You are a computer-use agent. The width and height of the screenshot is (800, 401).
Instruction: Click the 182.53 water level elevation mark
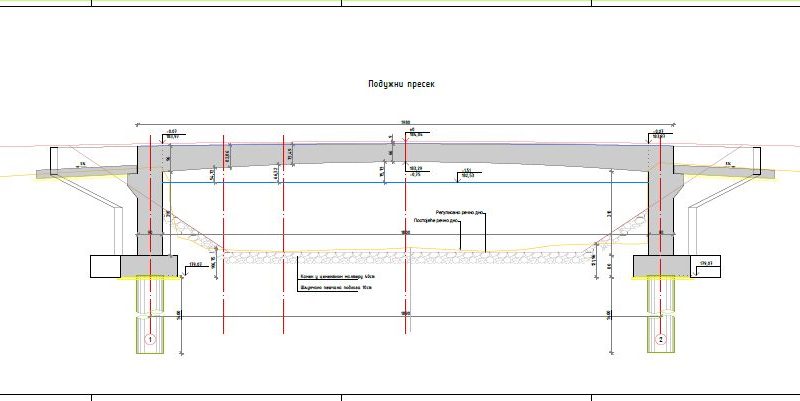[x=468, y=176]
